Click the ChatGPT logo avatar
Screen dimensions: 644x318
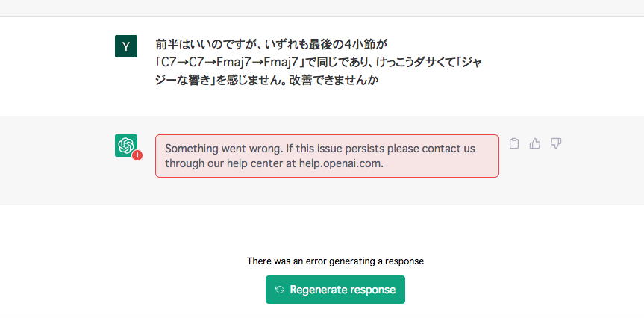click(125, 145)
